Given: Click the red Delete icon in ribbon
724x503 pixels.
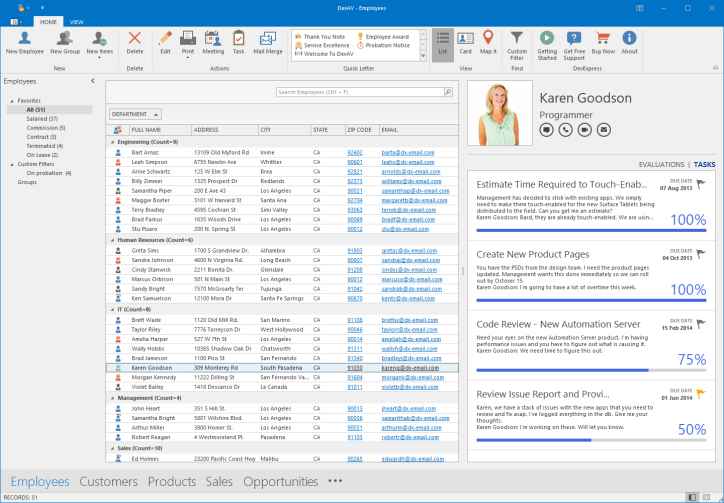Looking at the screenshot, I should 135,40.
